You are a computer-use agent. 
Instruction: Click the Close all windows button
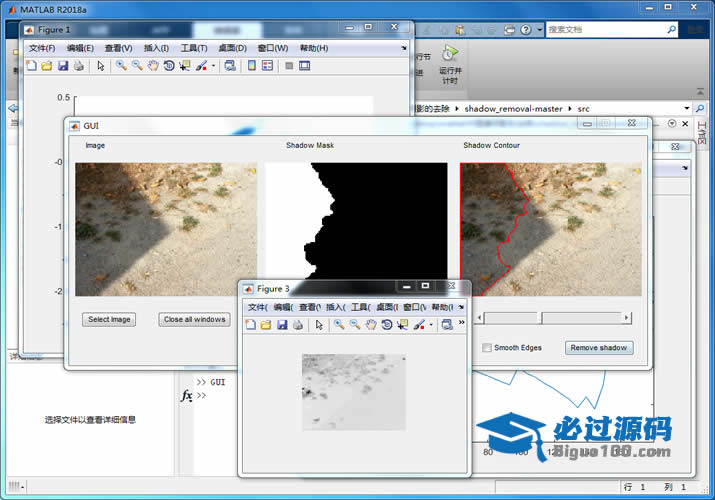[195, 320]
